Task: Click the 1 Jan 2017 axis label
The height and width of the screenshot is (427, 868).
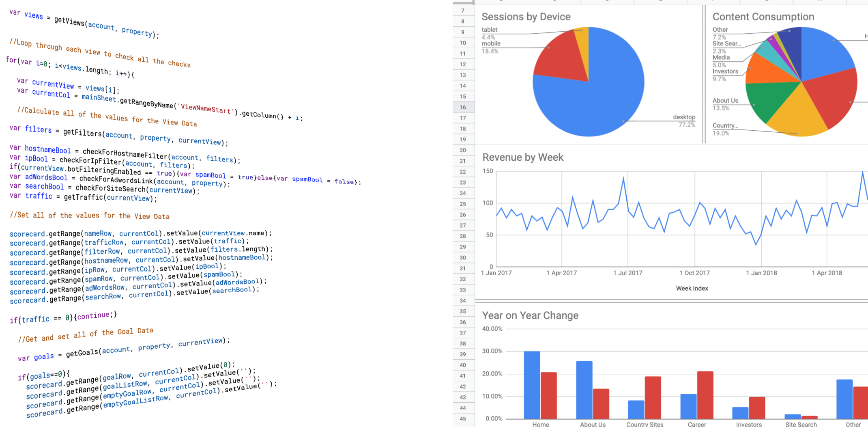Action: click(x=496, y=273)
